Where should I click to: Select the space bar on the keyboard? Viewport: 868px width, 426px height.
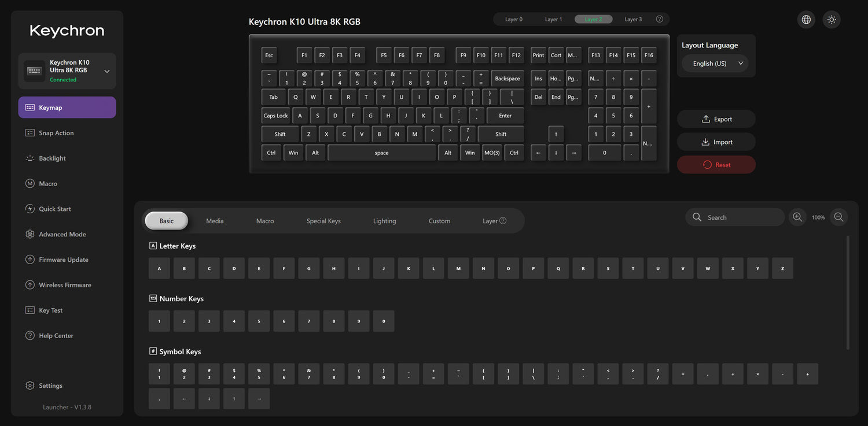pyautogui.click(x=381, y=153)
